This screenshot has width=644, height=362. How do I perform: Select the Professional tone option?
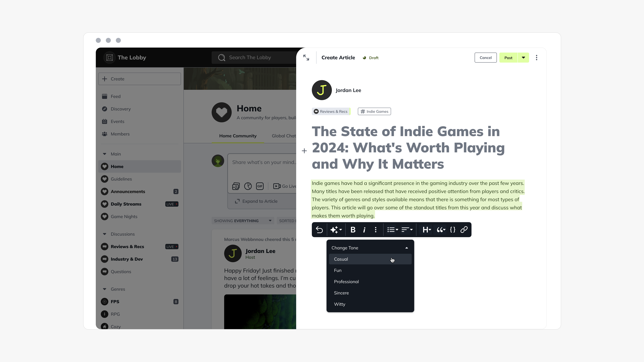(346, 282)
